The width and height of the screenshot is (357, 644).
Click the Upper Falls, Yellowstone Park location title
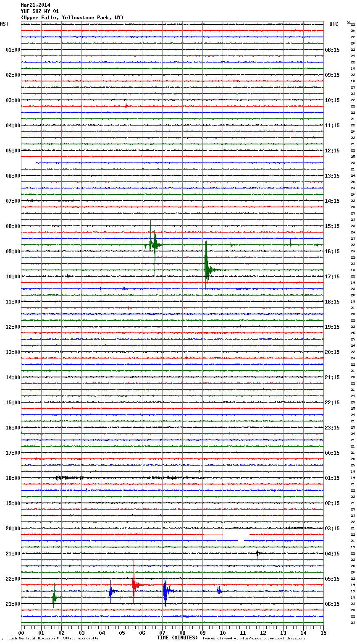point(72,18)
